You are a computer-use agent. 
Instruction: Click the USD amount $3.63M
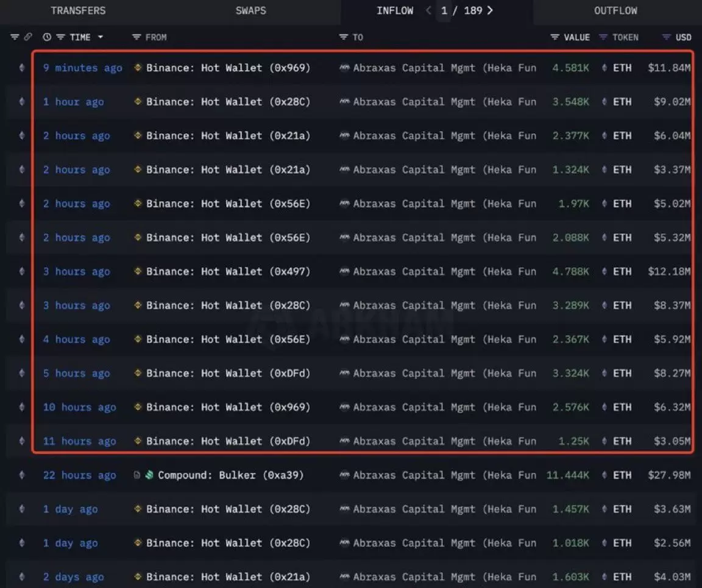click(672, 509)
